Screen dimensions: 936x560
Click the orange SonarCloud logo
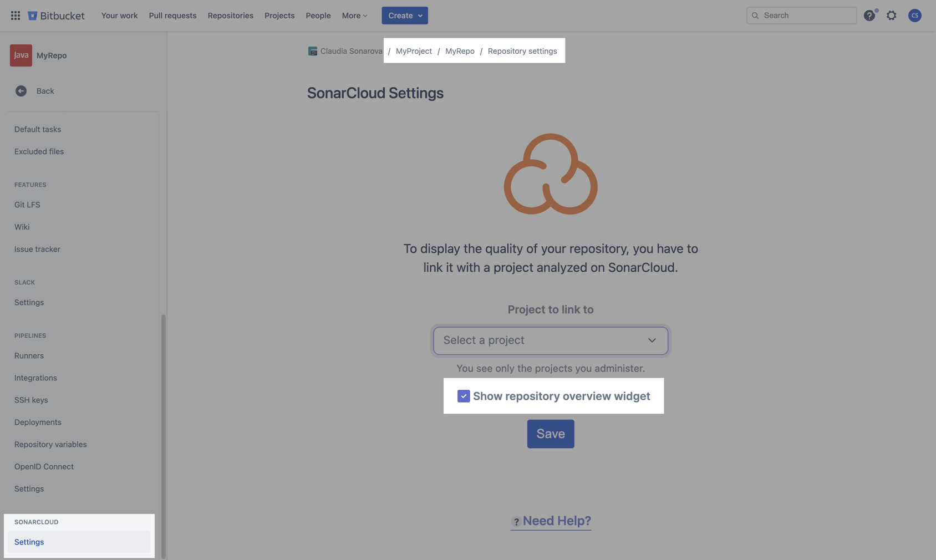tap(551, 174)
